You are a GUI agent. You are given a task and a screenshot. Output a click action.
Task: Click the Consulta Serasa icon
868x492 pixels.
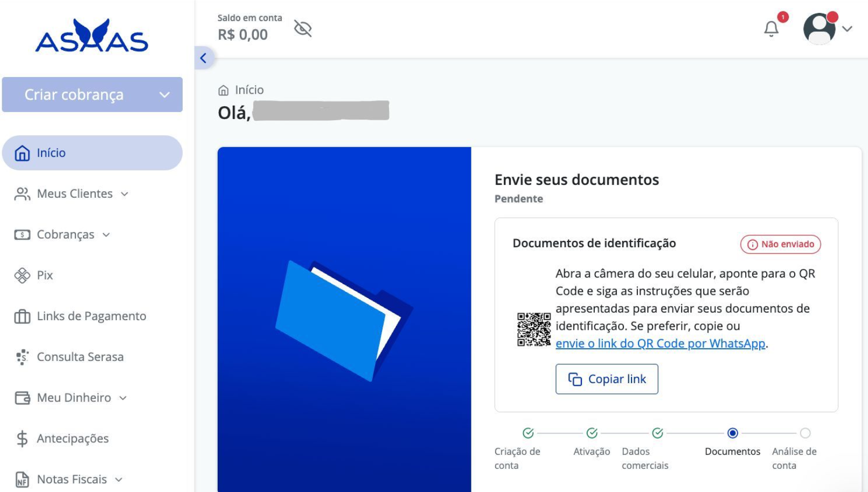pos(22,357)
